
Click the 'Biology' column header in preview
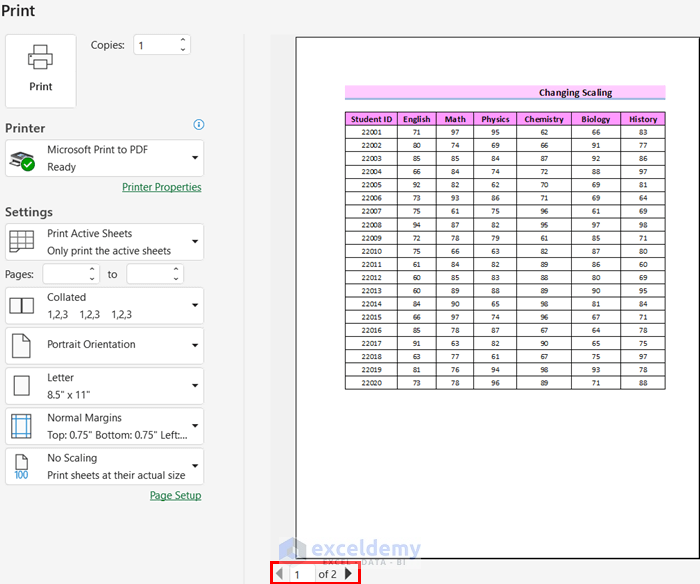pyautogui.click(x=596, y=119)
